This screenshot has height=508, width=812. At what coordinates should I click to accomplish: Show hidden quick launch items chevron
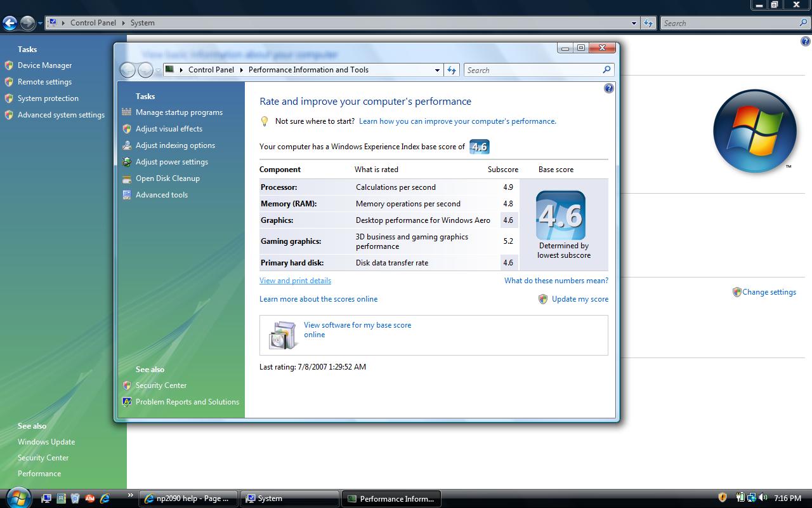pos(131,495)
